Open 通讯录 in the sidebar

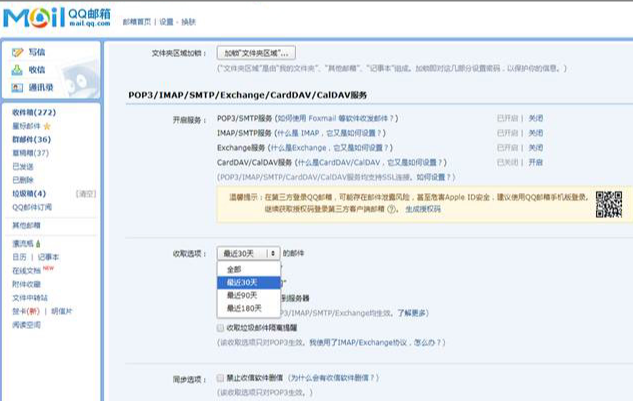coord(41,87)
